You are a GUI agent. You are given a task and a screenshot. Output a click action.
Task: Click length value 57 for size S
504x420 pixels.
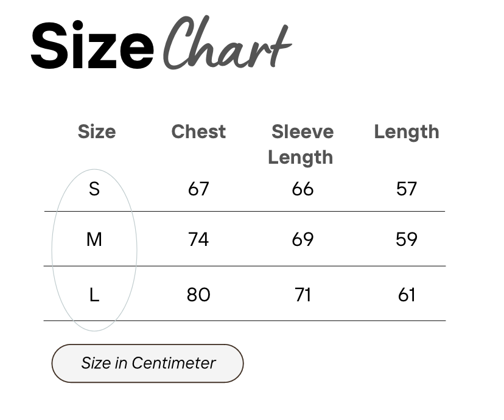[x=407, y=189]
